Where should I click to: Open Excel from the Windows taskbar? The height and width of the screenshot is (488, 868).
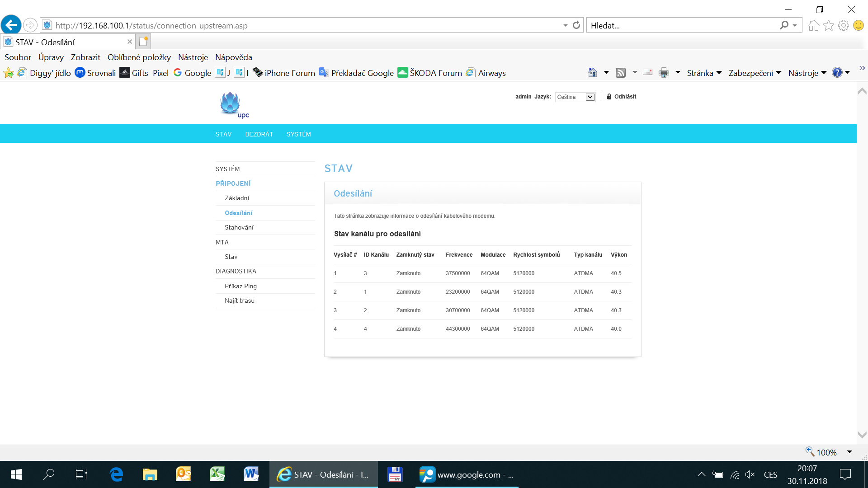tap(217, 474)
